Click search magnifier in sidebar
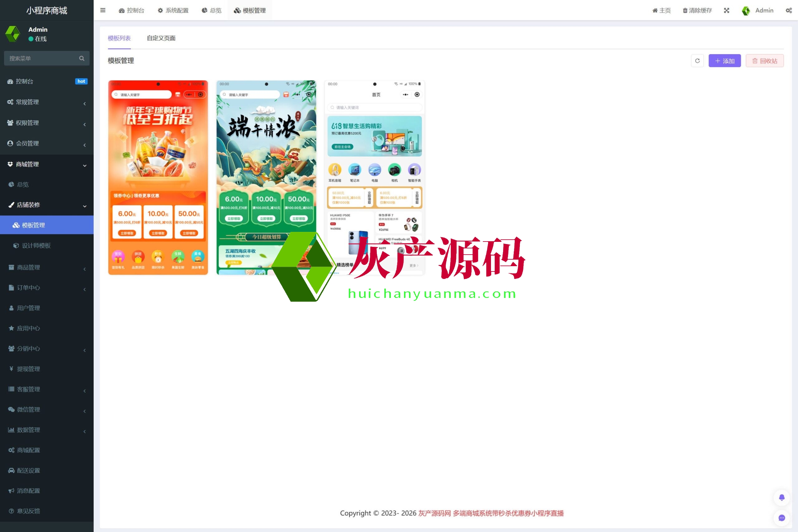The width and height of the screenshot is (798, 532). point(82,58)
